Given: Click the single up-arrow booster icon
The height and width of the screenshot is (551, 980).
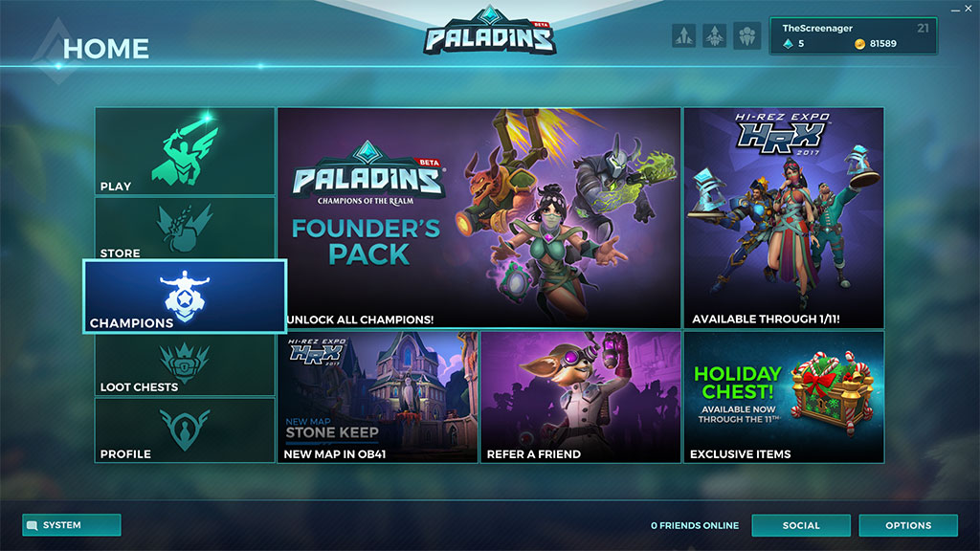Looking at the screenshot, I should tap(683, 35).
